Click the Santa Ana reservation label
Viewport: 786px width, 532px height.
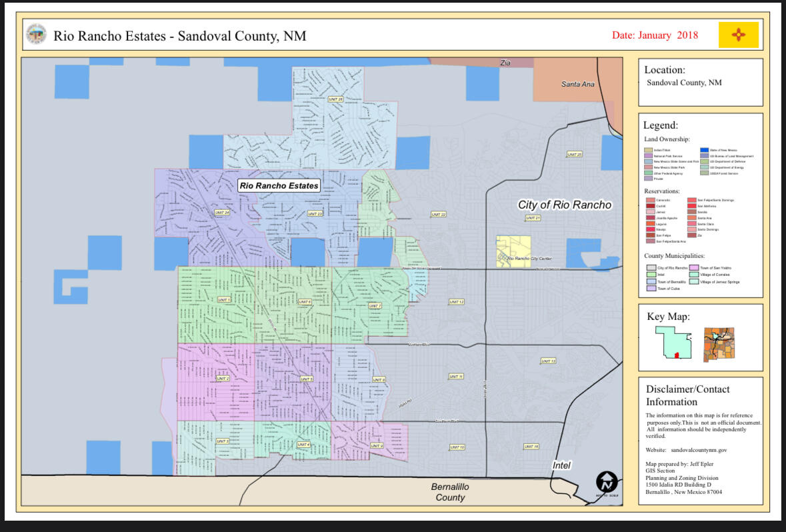[577, 84]
